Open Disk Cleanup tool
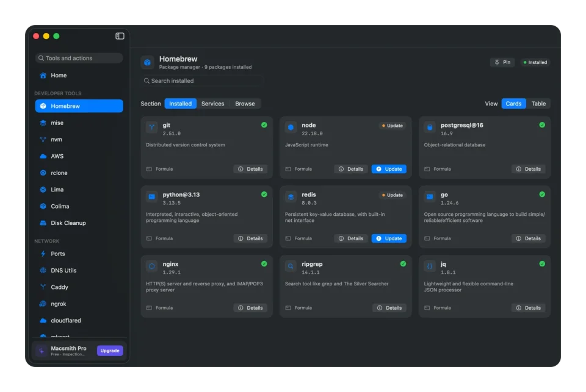Screen dimensions: 586x392 [x=79, y=223]
